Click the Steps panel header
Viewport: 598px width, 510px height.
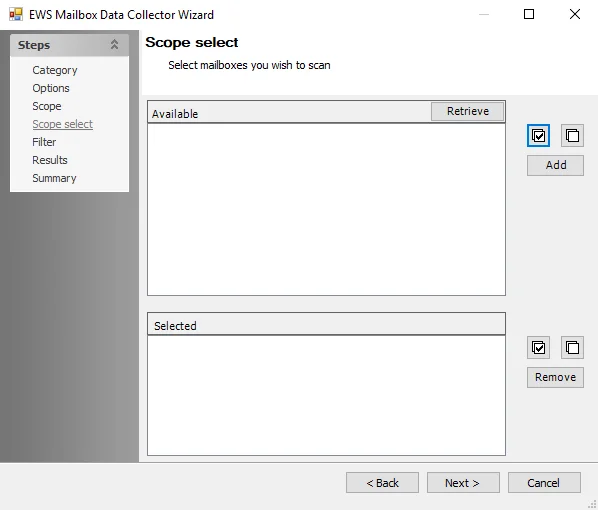pyautogui.click(x=69, y=45)
